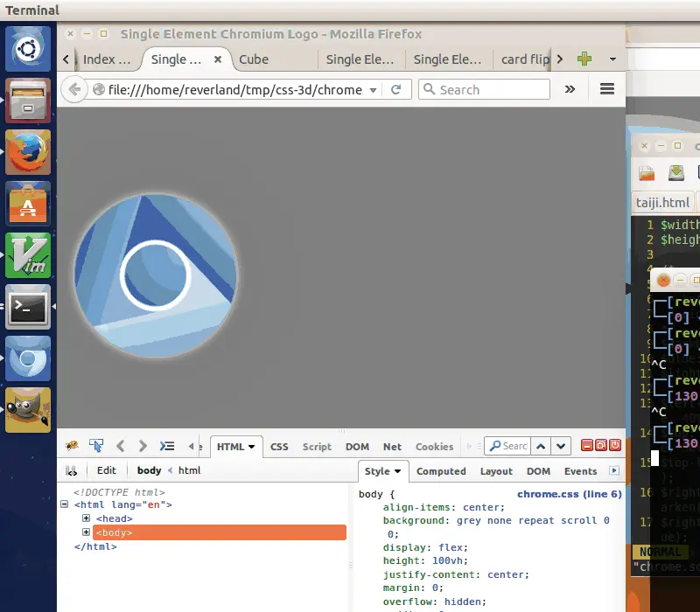Click 'height: 100vh;' style line
Screen dimensions: 700x612
tap(425, 560)
